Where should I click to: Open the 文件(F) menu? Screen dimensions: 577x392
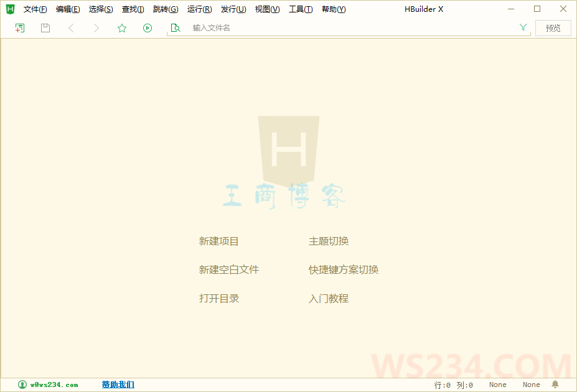click(35, 9)
